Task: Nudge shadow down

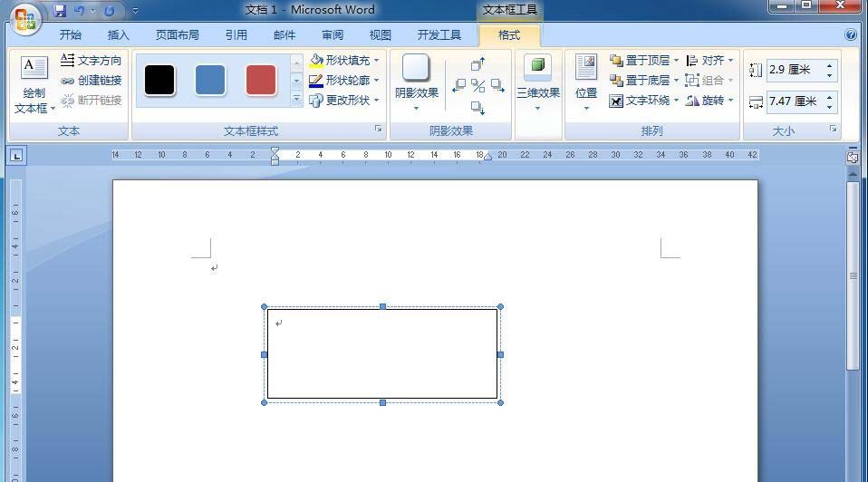Action: (x=478, y=107)
